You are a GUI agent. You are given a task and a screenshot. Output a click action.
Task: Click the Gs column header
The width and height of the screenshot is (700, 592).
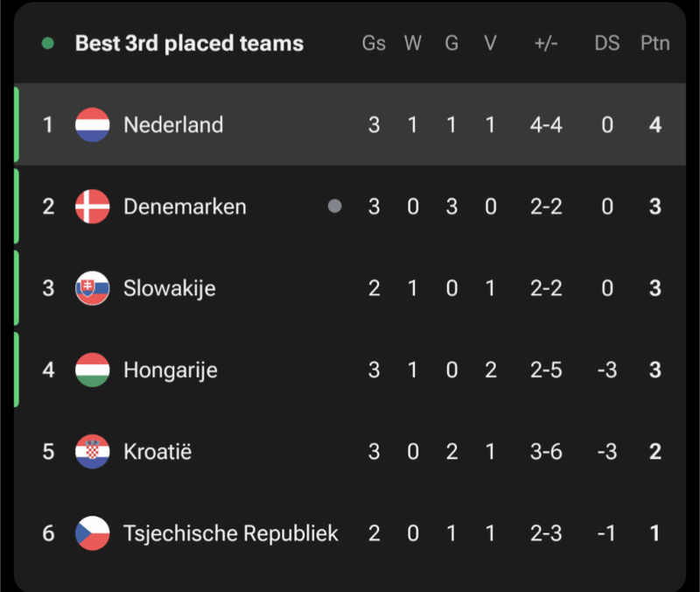tap(374, 43)
